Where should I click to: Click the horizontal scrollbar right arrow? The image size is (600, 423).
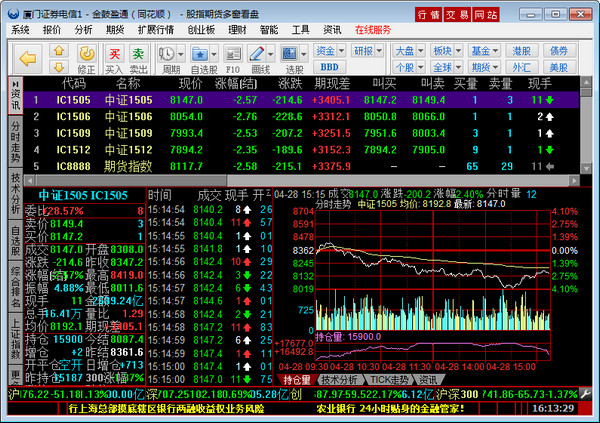click(x=574, y=180)
